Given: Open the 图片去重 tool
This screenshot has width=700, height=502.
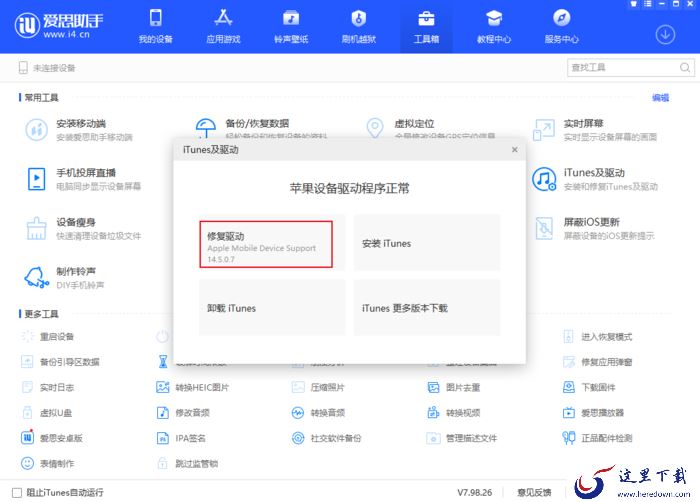Looking at the screenshot, I should [454, 387].
